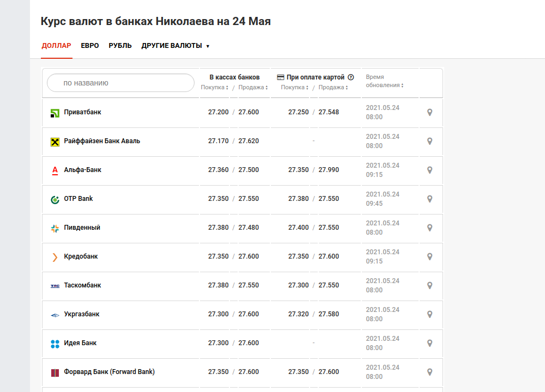Open the Райффайзен Банк Аваль link
Image resolution: width=545 pixels, height=392 pixels.
tap(102, 141)
